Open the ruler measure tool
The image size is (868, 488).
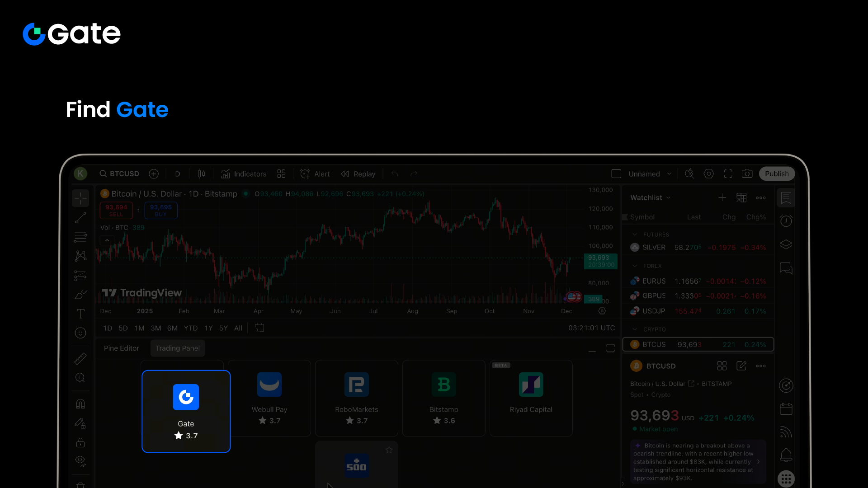[x=80, y=359]
